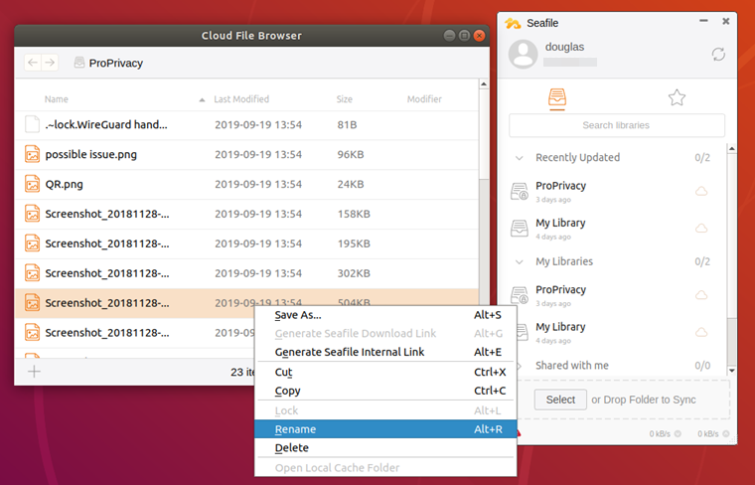
Task: Click ProPrivacy library icon under My Libraries
Action: pyautogui.click(x=520, y=295)
